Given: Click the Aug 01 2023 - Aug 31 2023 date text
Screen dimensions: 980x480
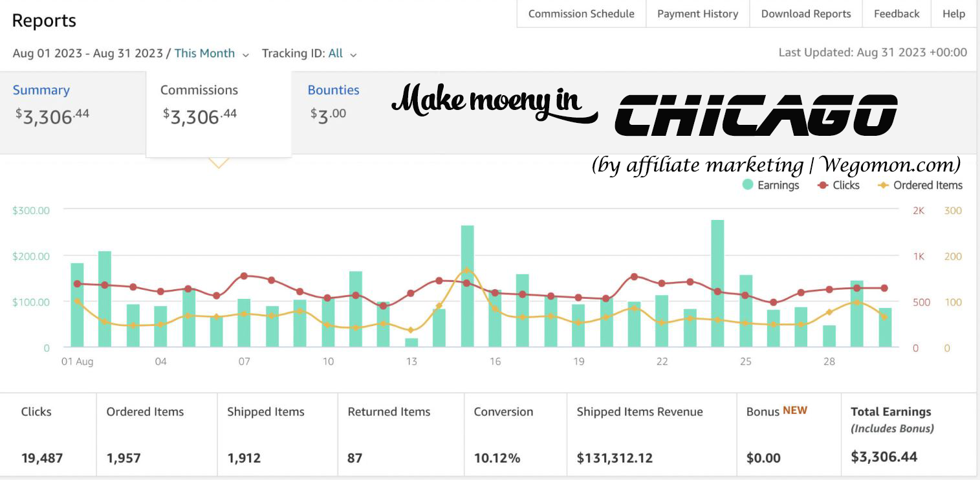Looking at the screenshot, I should click(87, 54).
